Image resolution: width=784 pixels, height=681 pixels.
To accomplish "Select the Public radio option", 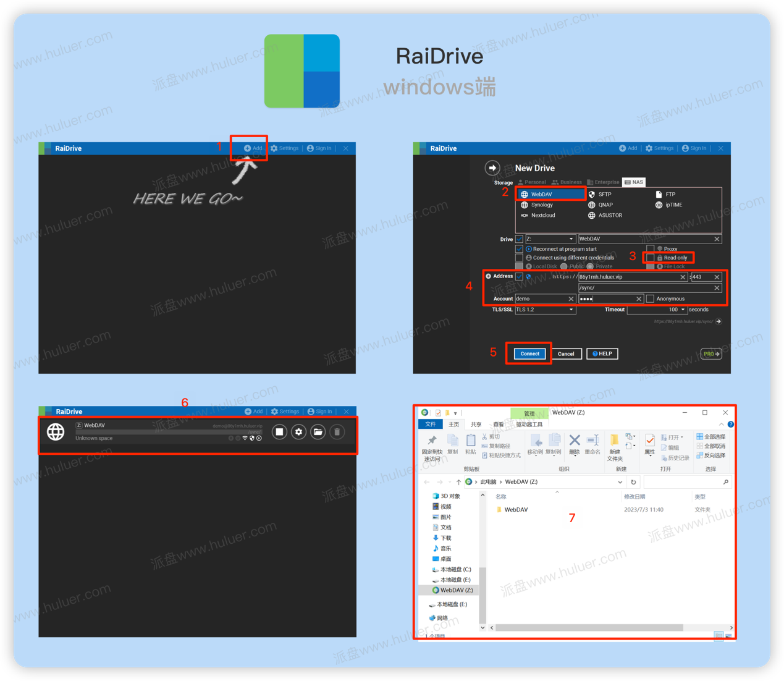I will tap(563, 266).
